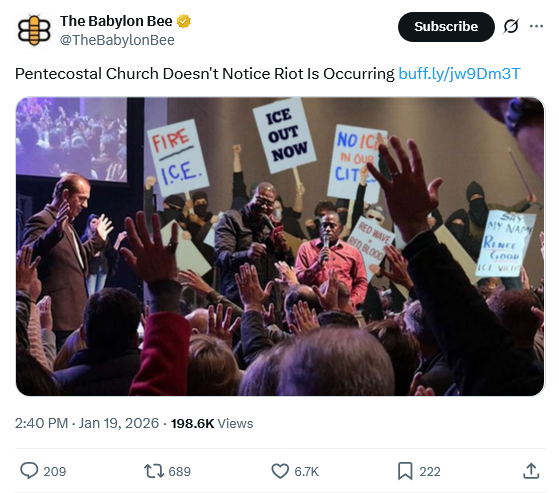Open the @TheBabylonBee handle link
Viewport: 559px width, 493px height.
click(x=117, y=40)
